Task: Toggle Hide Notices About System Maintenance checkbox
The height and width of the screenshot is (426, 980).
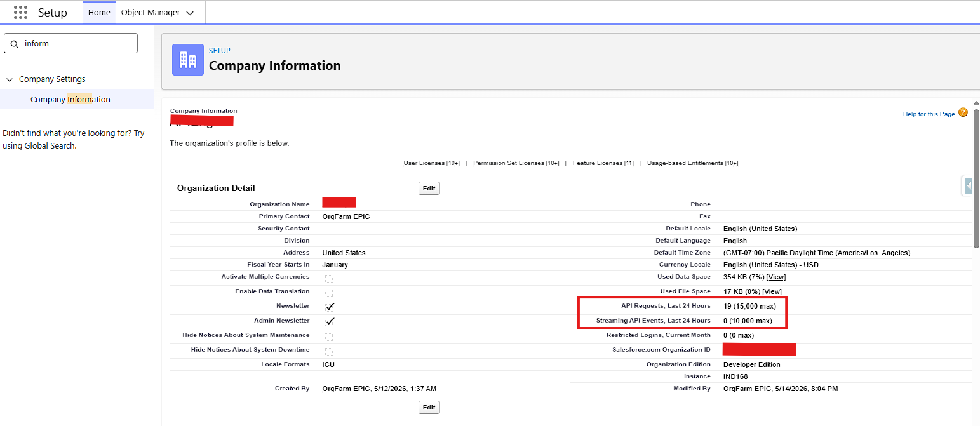Action: pos(329,336)
